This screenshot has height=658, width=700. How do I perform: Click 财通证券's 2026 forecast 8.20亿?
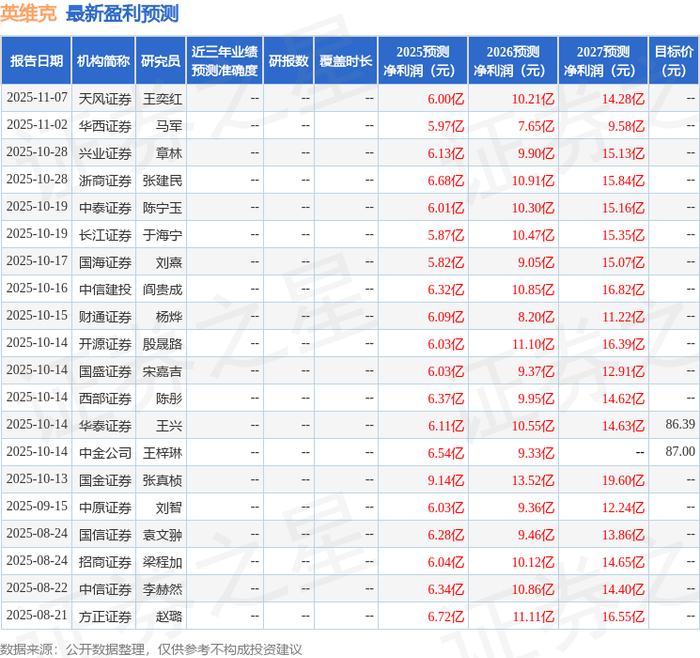pos(536,317)
